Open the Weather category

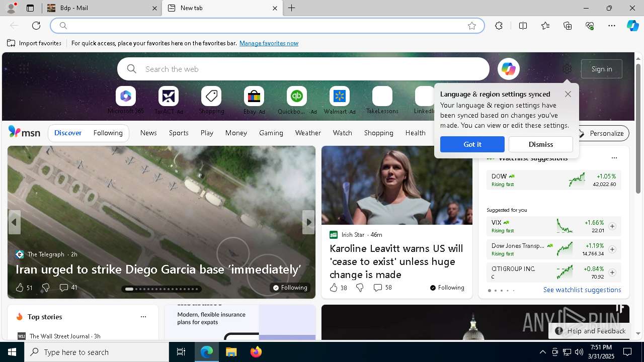308,133
